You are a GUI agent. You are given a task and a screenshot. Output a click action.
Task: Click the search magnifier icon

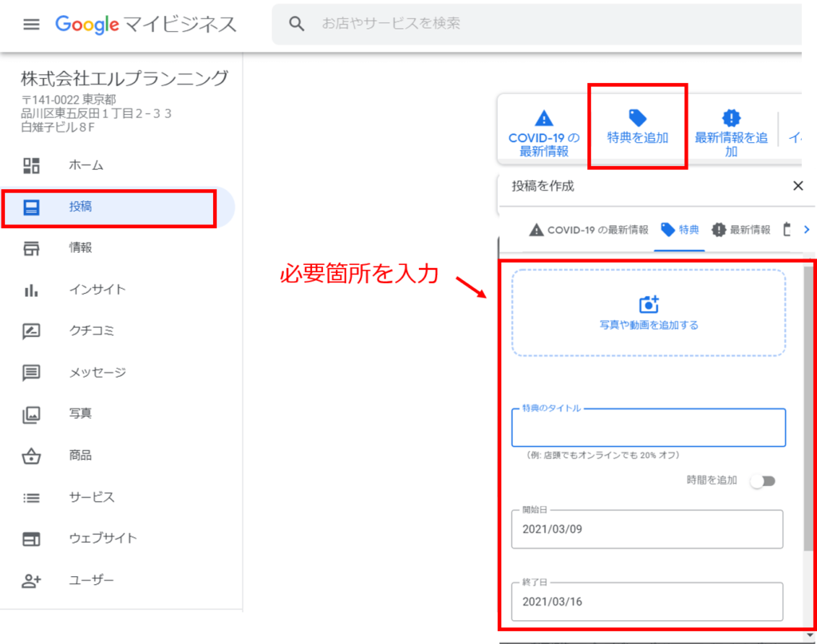click(297, 23)
